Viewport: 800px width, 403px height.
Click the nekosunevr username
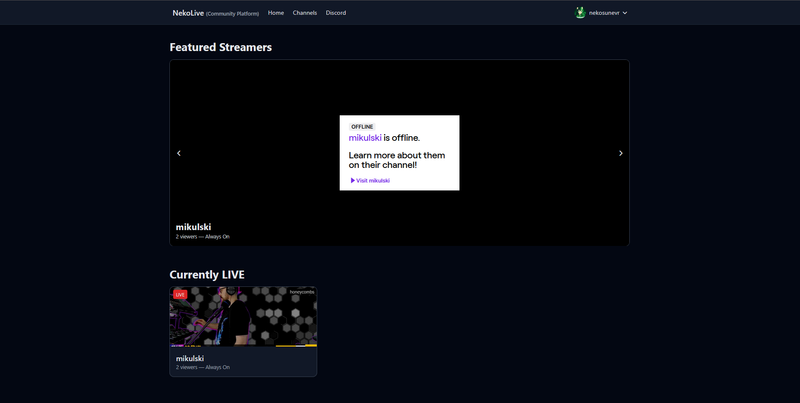pyautogui.click(x=602, y=13)
